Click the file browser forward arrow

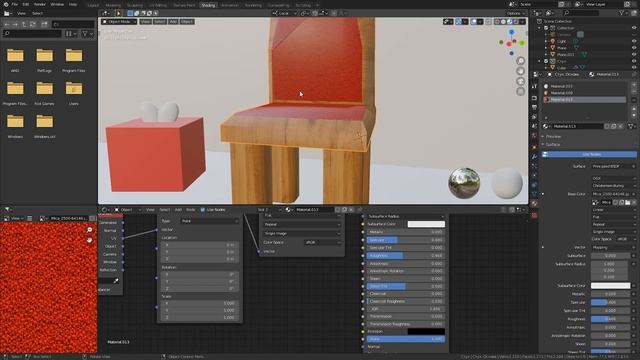coord(16,24)
